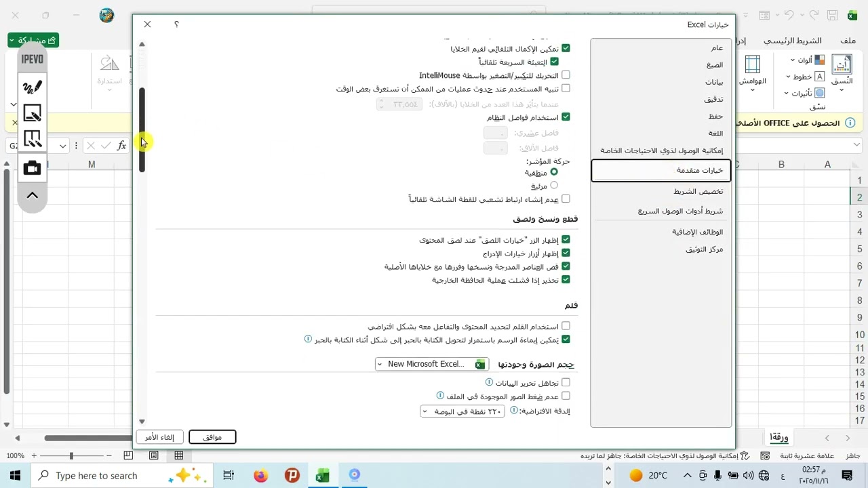The image size is (868, 488).
Task: Click the macro recording status bar icon
Action: 765,456
